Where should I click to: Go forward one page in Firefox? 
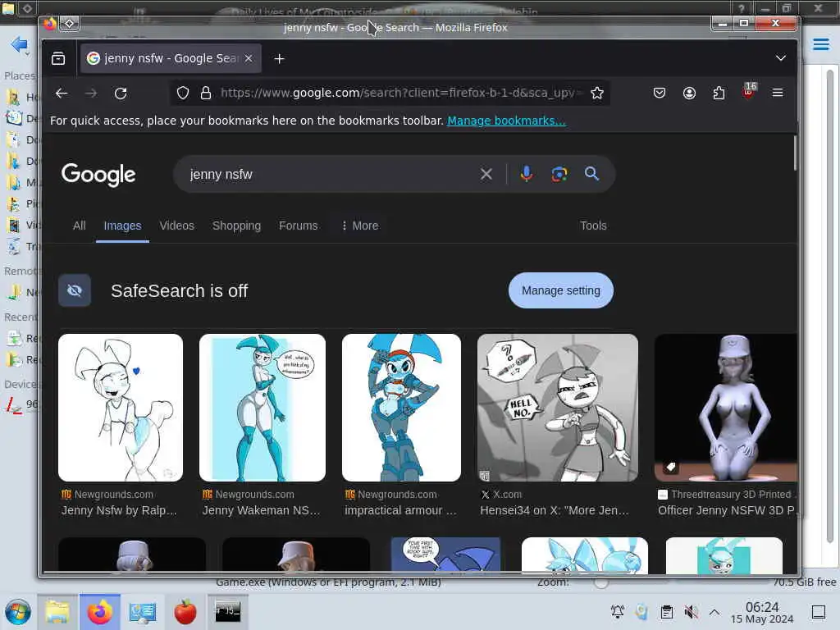coord(91,94)
